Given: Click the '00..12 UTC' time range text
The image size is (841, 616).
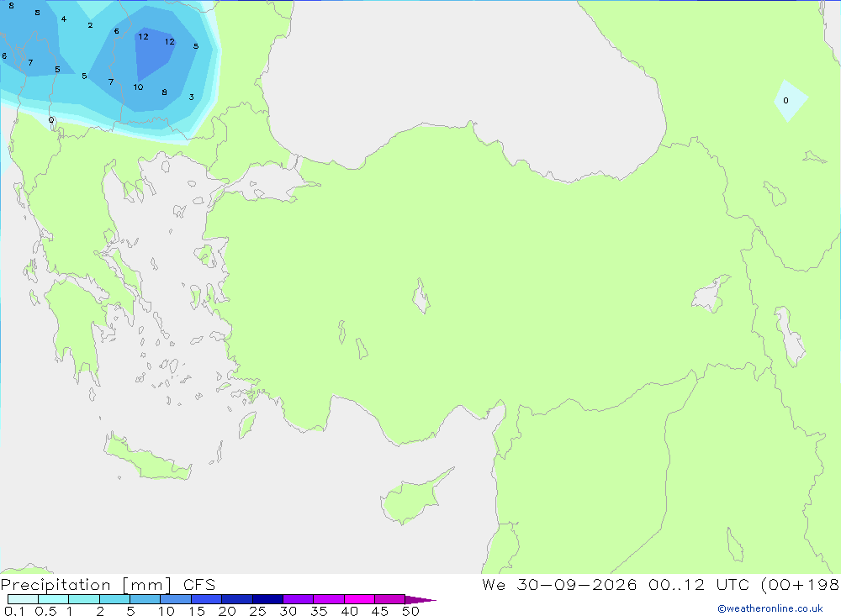Looking at the screenshot, I should coord(699,585).
